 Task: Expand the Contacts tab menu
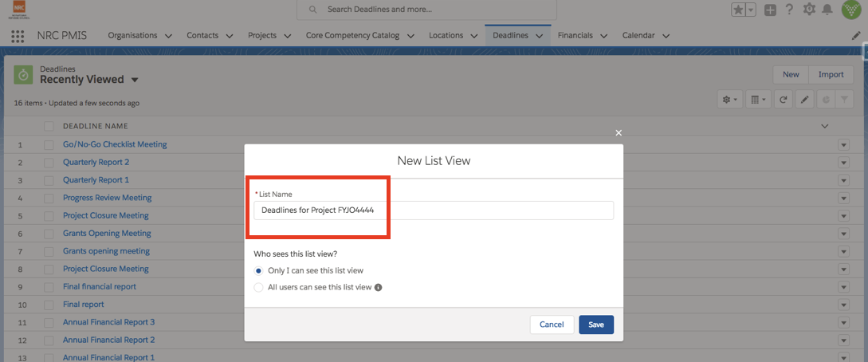[x=230, y=36]
